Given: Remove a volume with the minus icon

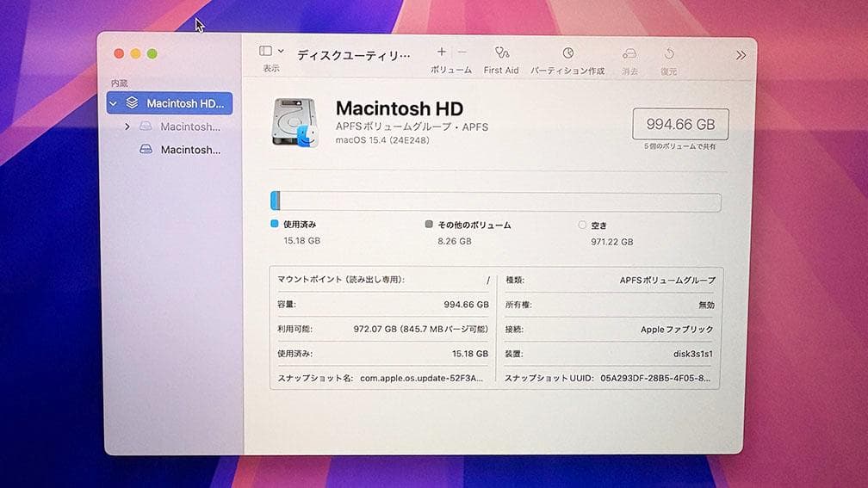Looking at the screenshot, I should point(462,52).
